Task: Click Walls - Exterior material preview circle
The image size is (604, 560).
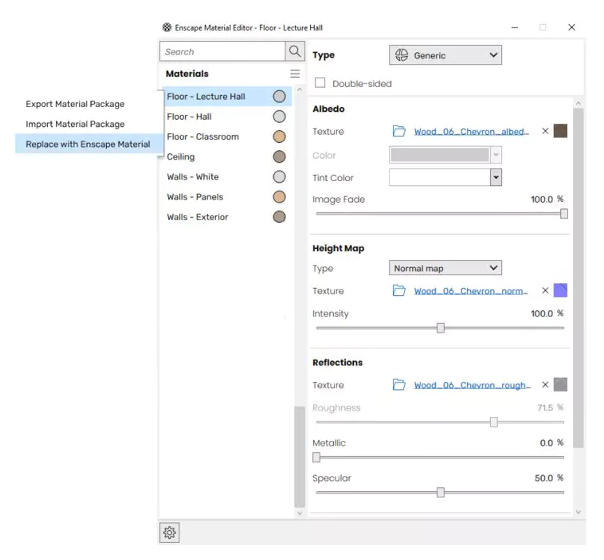Action: click(x=279, y=217)
